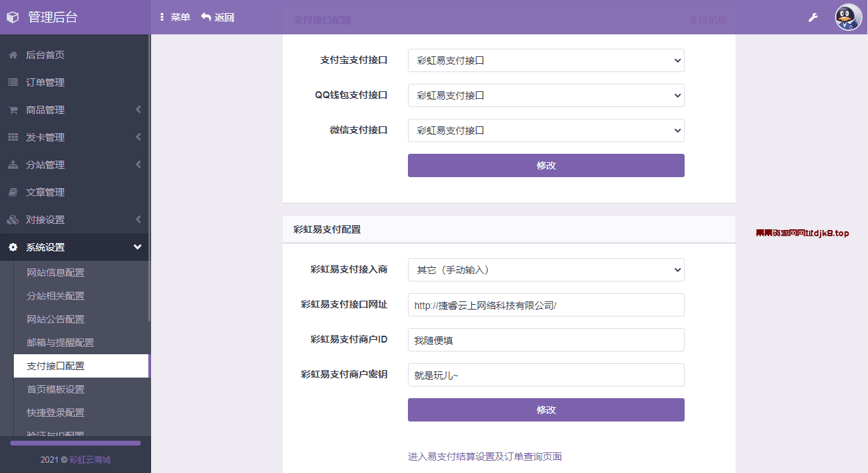Expand the 微信支付接口 selector

[x=545, y=130]
